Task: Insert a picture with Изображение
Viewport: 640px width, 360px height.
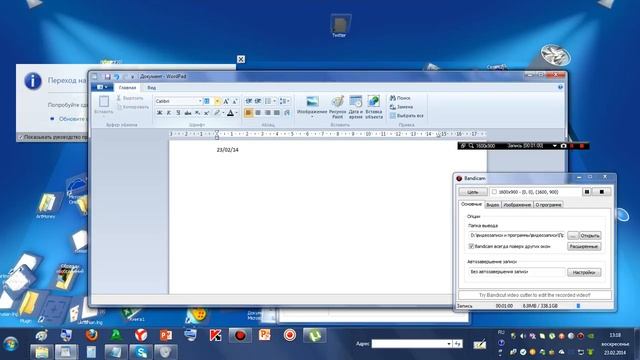Action: tap(312, 106)
